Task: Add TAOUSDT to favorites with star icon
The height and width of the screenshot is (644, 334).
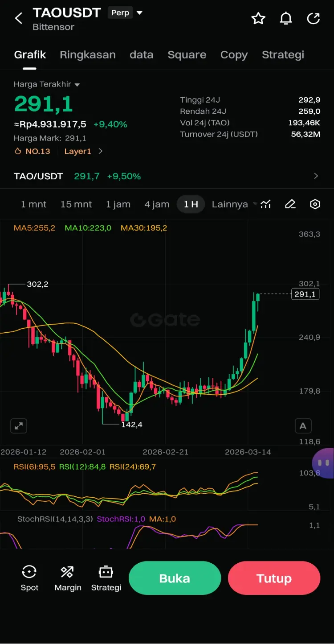Action: click(258, 18)
